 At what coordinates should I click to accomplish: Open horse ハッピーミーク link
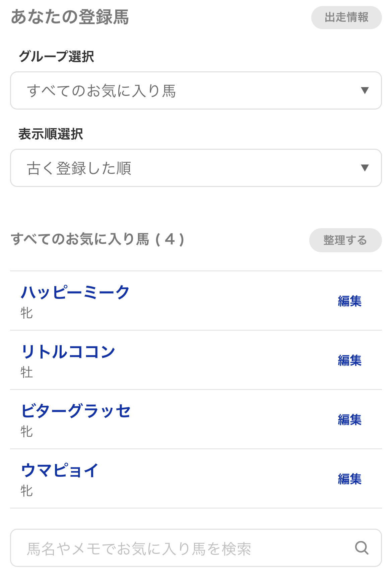(75, 292)
